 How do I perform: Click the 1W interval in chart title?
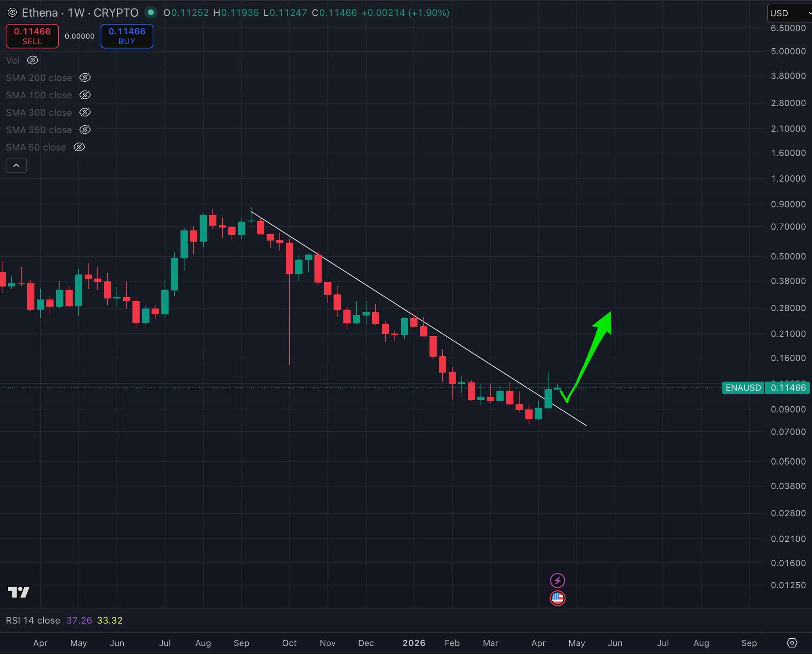(x=76, y=13)
